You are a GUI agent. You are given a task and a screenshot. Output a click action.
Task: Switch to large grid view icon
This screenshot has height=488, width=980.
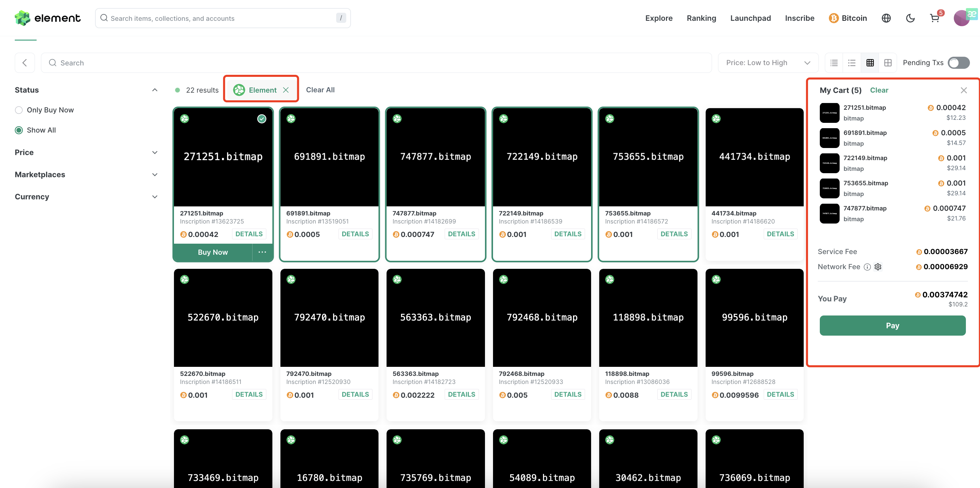click(x=888, y=63)
